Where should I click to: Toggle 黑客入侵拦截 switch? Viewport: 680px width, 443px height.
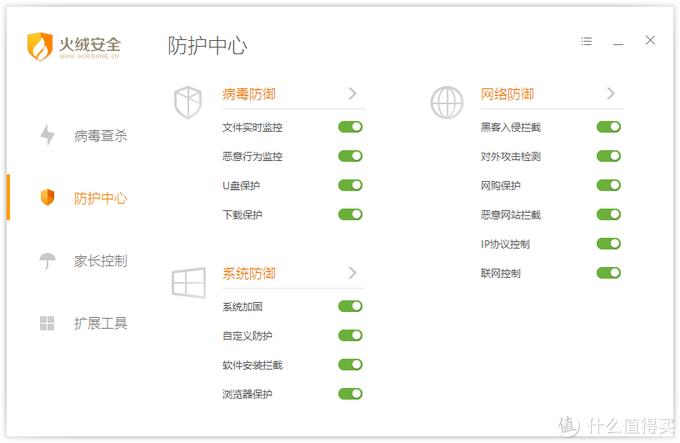click(x=609, y=127)
